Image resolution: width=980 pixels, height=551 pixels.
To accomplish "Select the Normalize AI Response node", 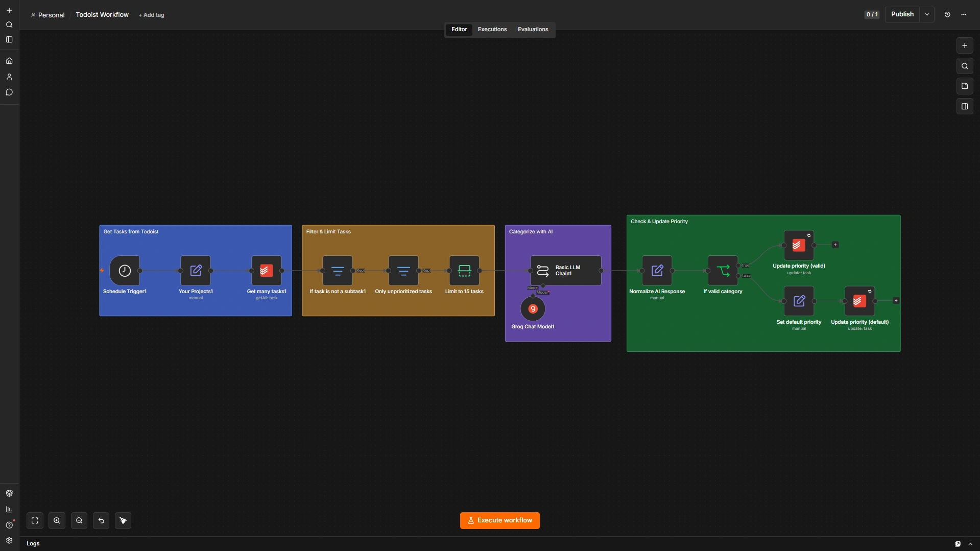I will click(x=657, y=271).
